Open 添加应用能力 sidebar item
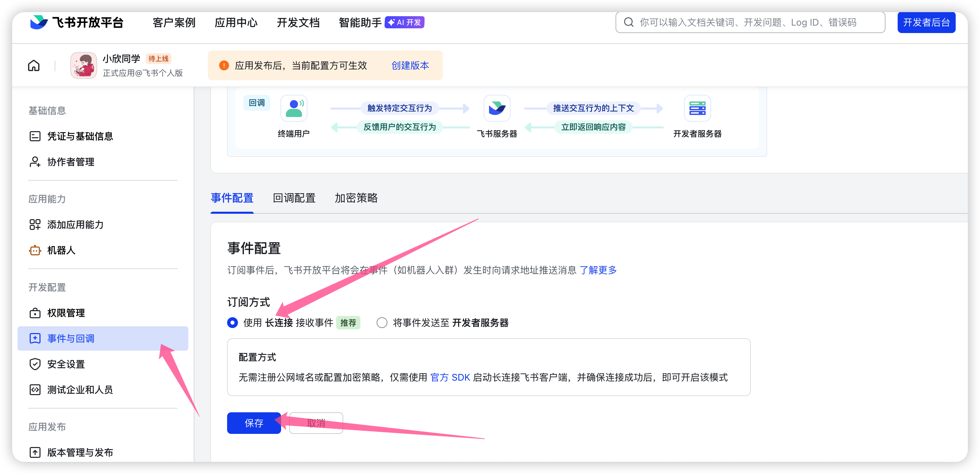This screenshot has height=474, width=980. tap(75, 225)
